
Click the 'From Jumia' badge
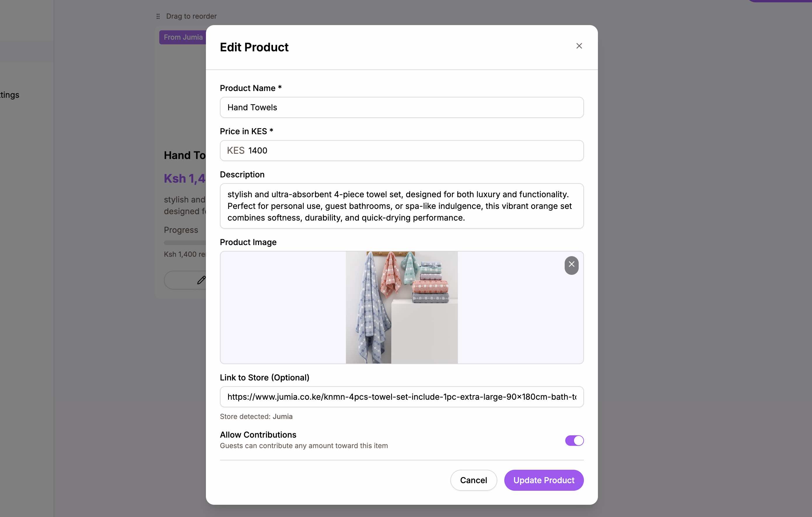(183, 37)
